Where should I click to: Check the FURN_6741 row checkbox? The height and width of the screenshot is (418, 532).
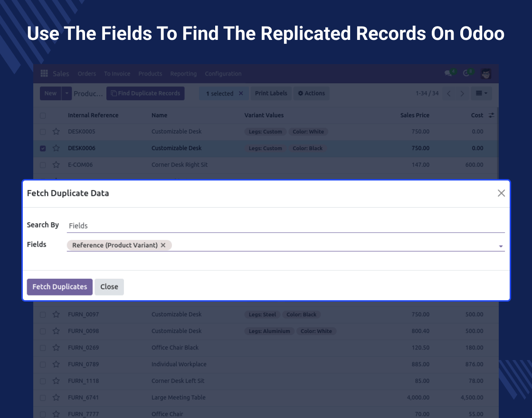click(43, 398)
